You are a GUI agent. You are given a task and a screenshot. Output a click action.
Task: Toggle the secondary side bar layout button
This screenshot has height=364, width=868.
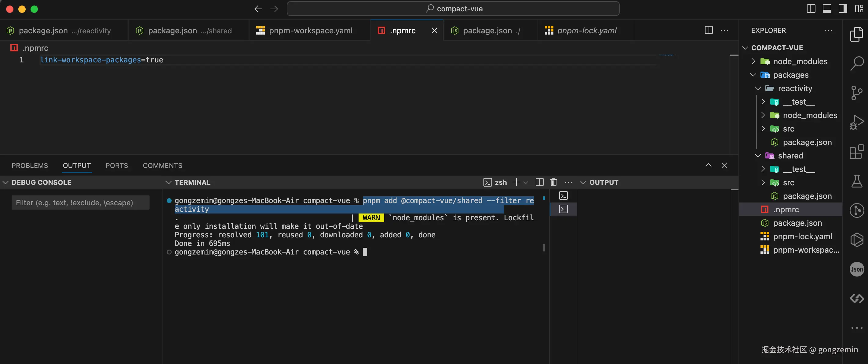pos(843,9)
